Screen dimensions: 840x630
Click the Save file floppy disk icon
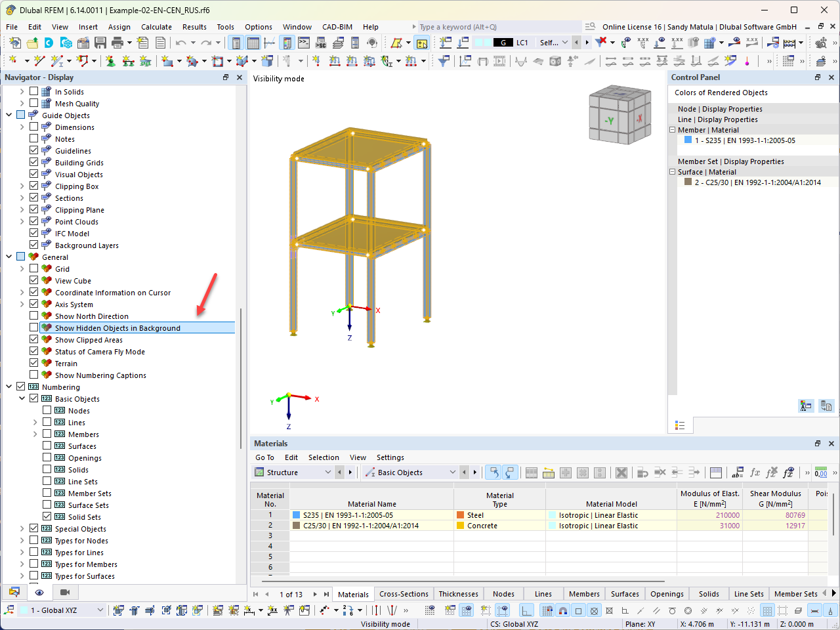pos(100,43)
